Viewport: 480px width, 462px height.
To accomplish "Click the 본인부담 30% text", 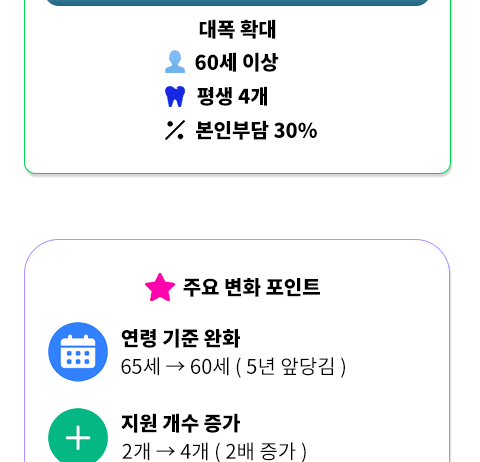I will pos(256,130).
